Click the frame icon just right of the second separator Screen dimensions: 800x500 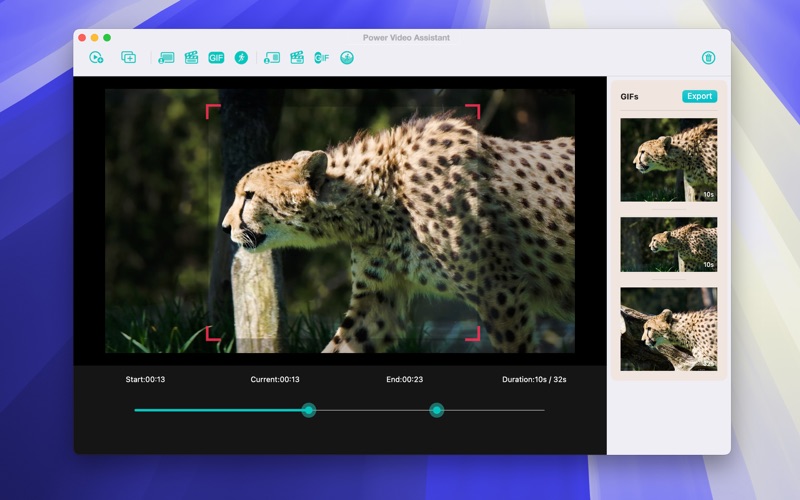[272, 58]
